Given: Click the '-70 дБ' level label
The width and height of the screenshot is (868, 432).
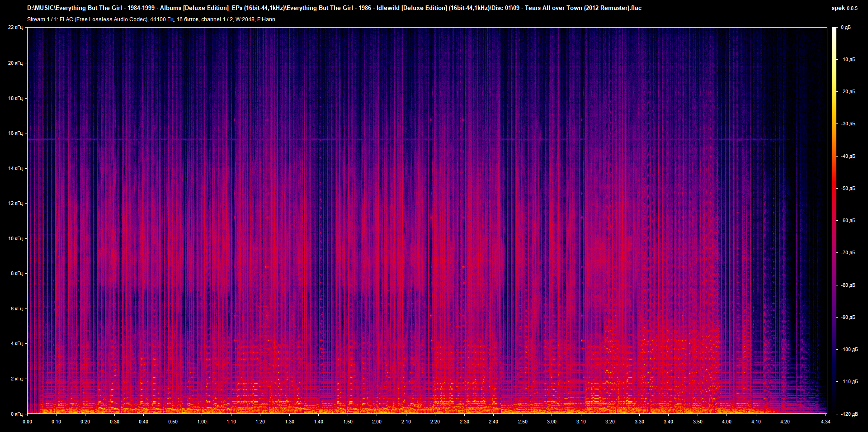Looking at the screenshot, I should [x=848, y=253].
